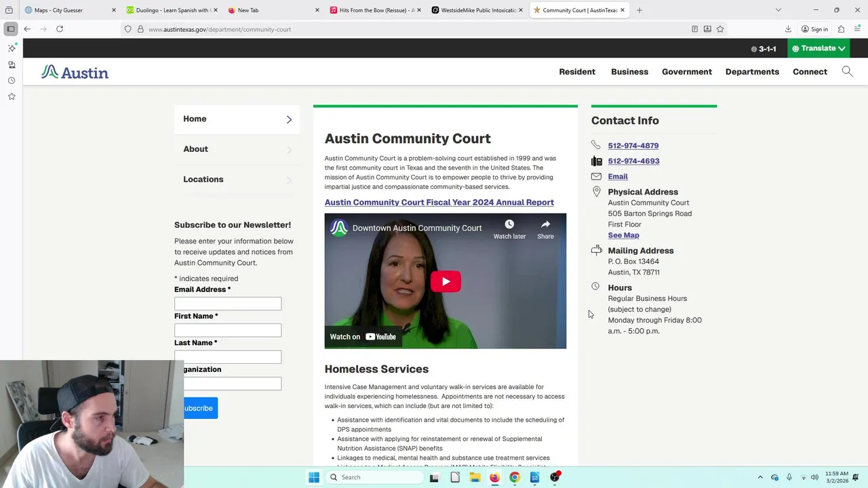Open File Explorer from the taskbar
This screenshot has width=868, height=488.
pos(475,477)
